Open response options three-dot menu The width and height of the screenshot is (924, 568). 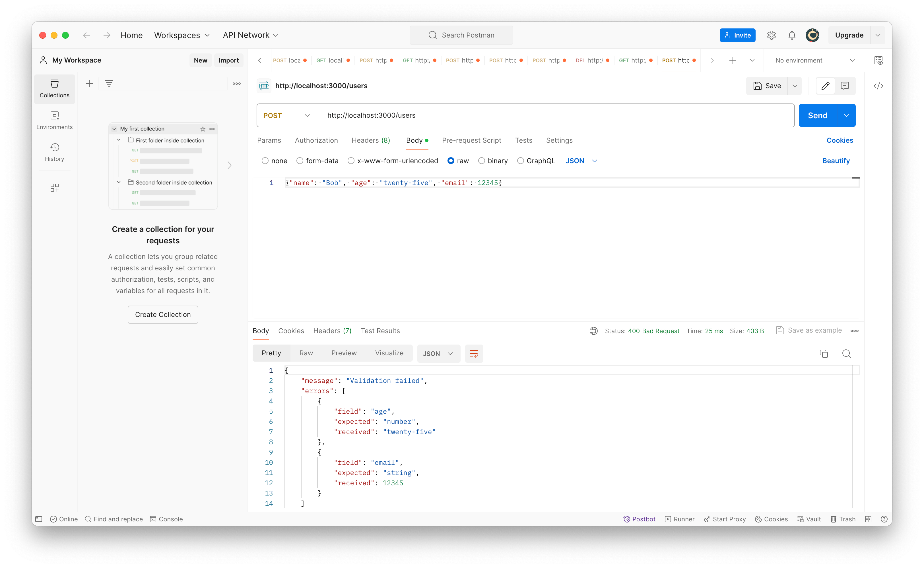coord(854,331)
